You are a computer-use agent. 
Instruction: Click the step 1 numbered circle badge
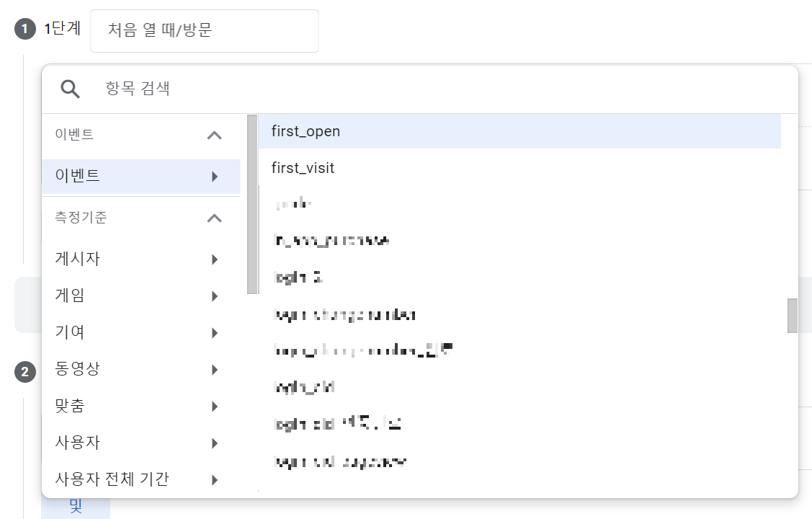coord(25,30)
